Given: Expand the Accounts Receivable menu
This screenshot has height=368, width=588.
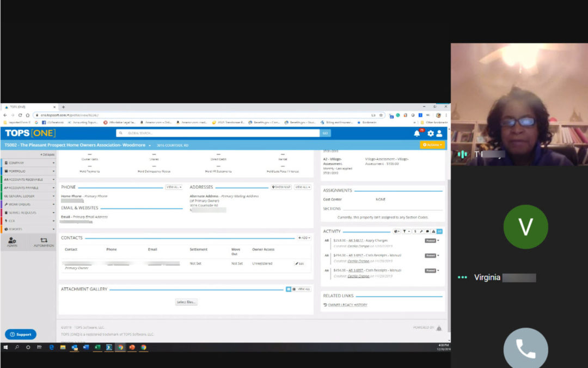Looking at the screenshot, I should coord(28,179).
